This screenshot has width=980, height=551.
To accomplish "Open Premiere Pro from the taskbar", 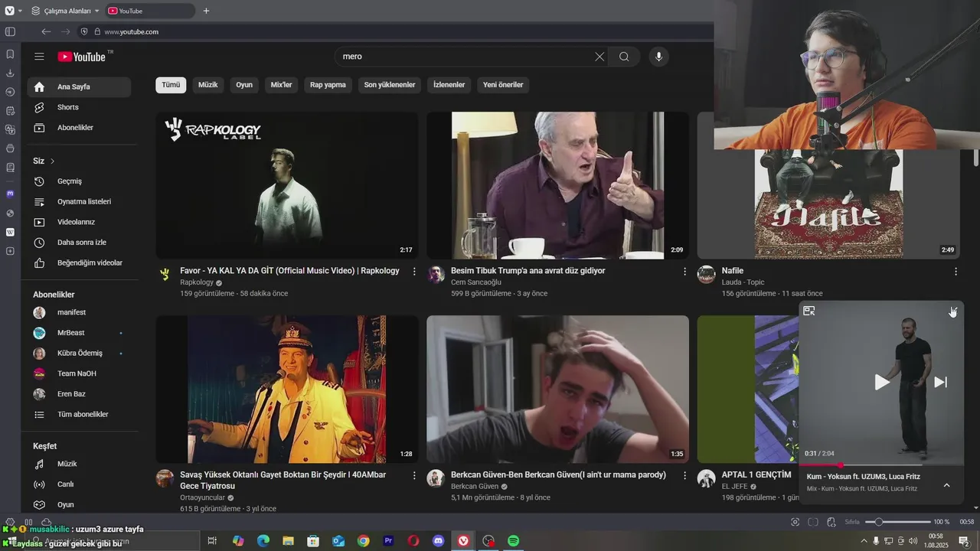I will [x=388, y=541].
